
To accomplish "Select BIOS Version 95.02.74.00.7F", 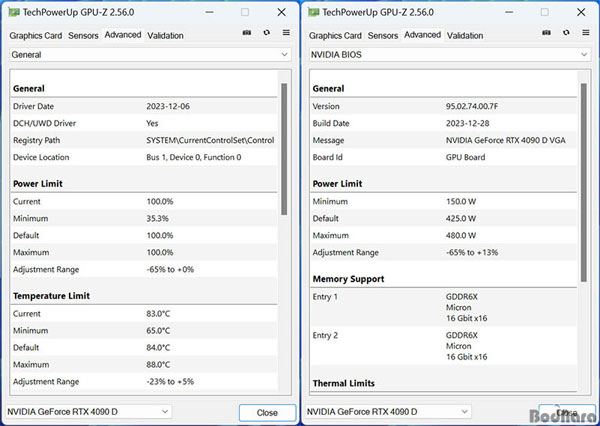I will 472,106.
